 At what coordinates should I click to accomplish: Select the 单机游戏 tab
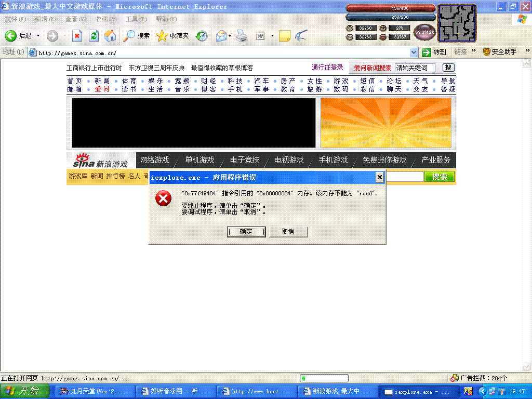pos(199,160)
